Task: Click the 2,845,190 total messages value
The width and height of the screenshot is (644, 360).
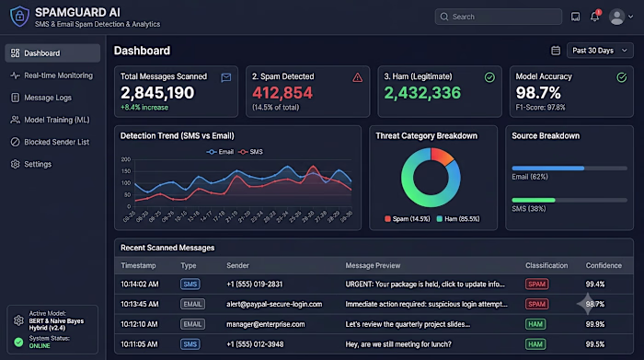Action: tap(157, 92)
